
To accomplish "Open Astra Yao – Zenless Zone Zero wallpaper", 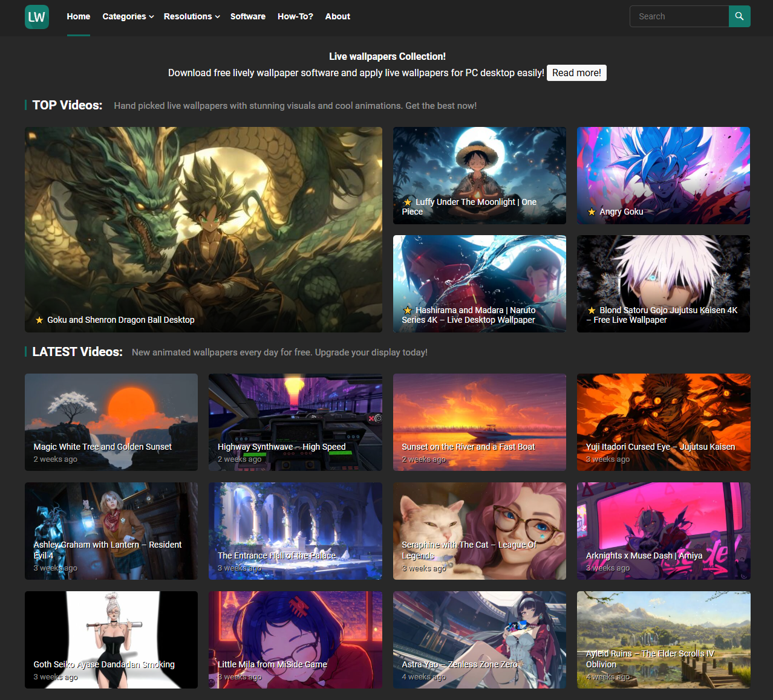I will coord(480,640).
